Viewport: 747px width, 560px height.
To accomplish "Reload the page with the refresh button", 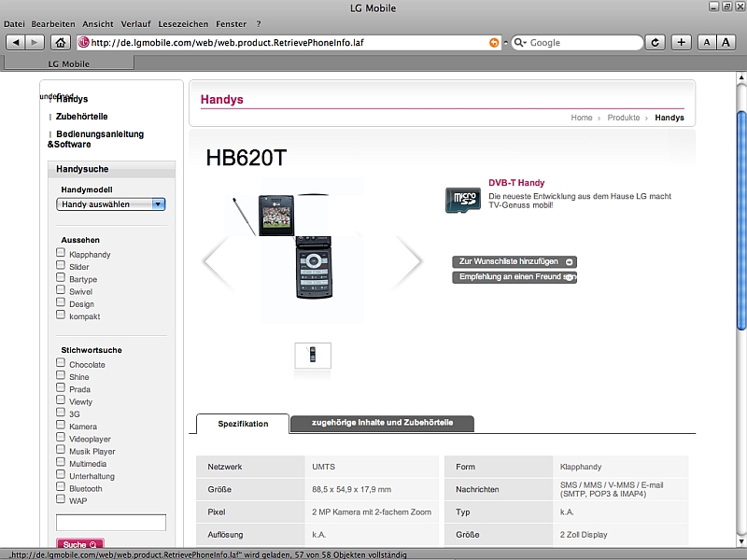I will click(655, 42).
